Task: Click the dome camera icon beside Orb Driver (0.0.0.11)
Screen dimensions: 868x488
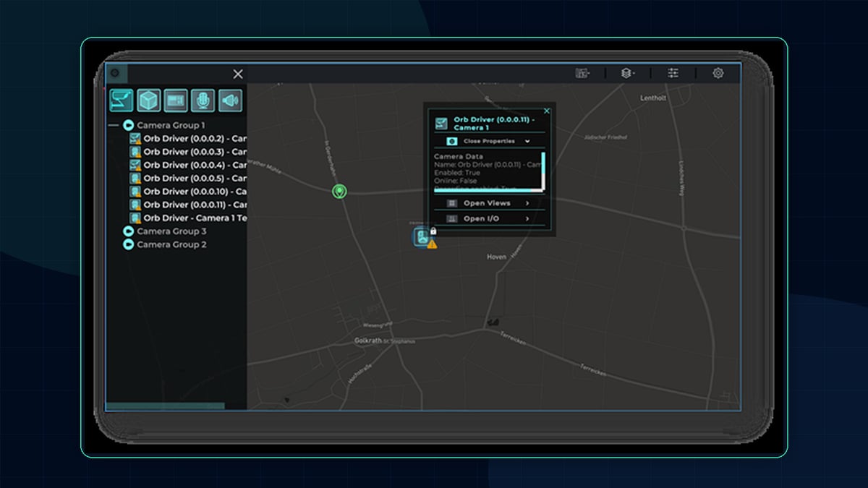Action: coord(135,205)
